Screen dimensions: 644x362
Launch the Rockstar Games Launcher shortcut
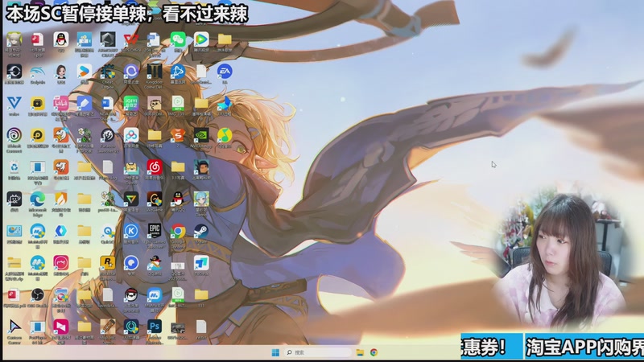(x=108, y=263)
